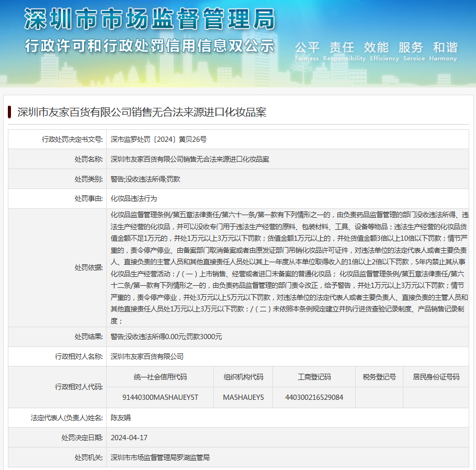Click the 处罚事由 label
Image resolution: width=476 pixels, height=470 pixels.
88,199
